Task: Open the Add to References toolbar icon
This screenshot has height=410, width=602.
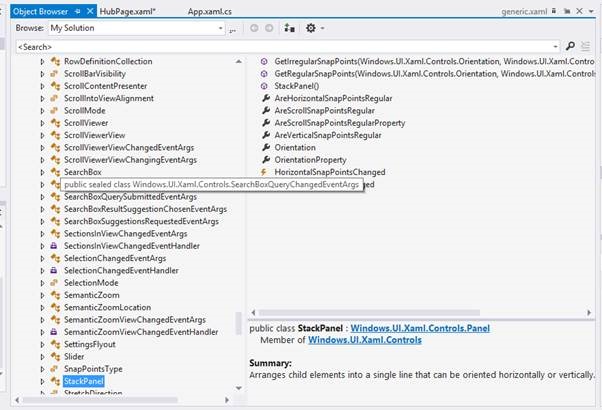Action: coord(289,28)
